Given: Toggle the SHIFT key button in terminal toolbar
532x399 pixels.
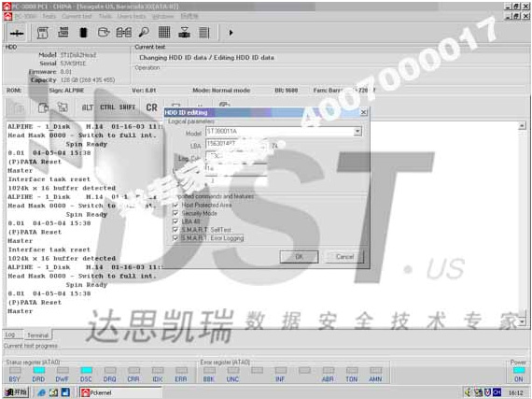Looking at the screenshot, I should [x=127, y=107].
